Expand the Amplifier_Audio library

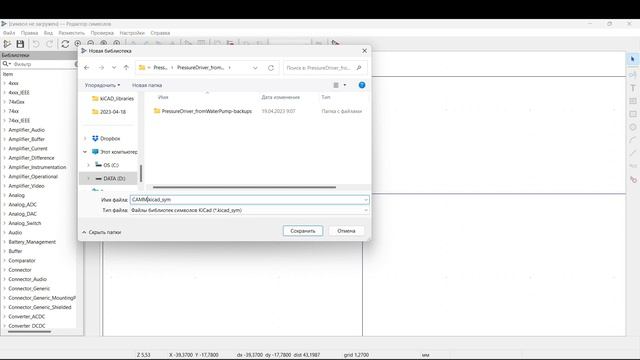click(4, 130)
